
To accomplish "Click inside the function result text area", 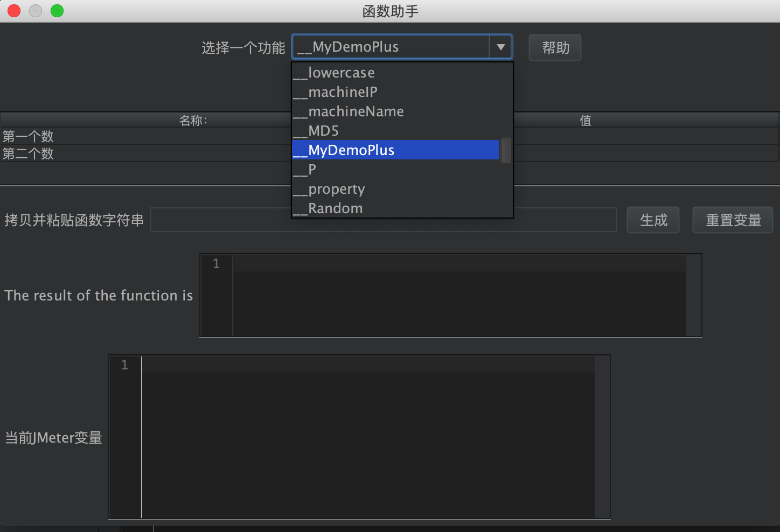I will pos(458,296).
